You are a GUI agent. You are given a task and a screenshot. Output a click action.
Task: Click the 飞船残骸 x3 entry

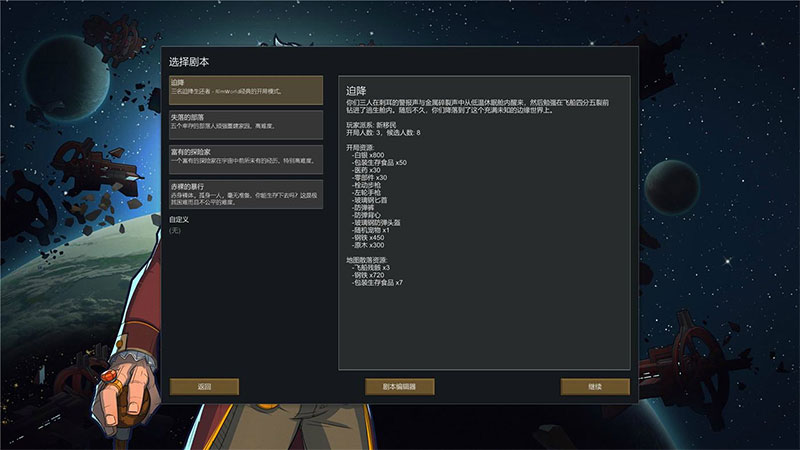pyautogui.click(x=371, y=267)
